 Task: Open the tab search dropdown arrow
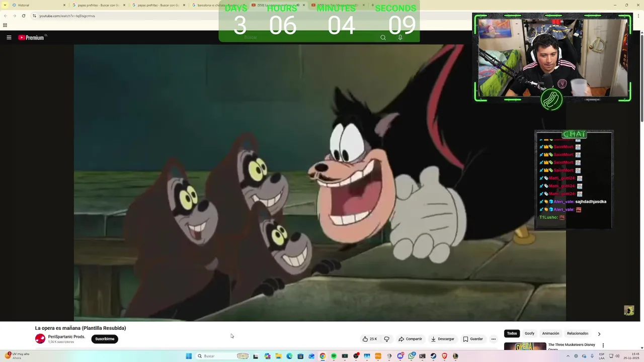click(x=5, y=5)
